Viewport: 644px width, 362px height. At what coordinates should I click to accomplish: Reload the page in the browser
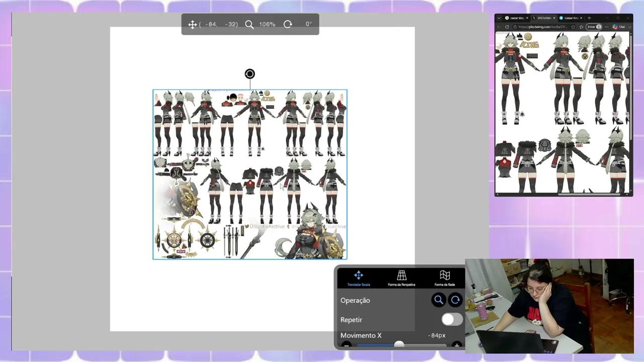507,27
